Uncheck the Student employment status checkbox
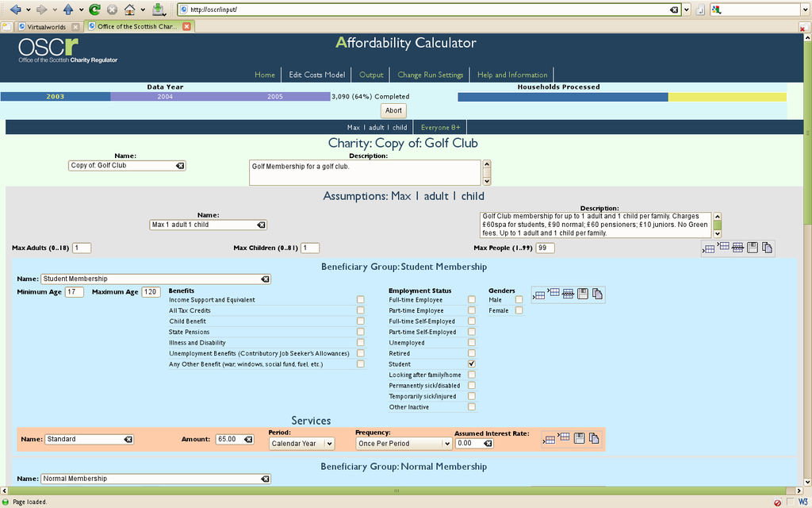 coord(472,364)
